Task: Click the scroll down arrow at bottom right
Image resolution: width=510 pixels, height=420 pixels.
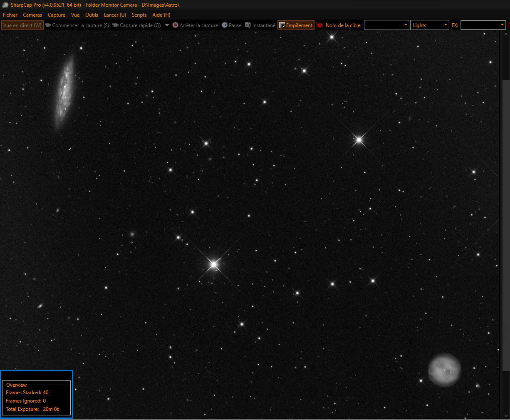Action: point(505,415)
